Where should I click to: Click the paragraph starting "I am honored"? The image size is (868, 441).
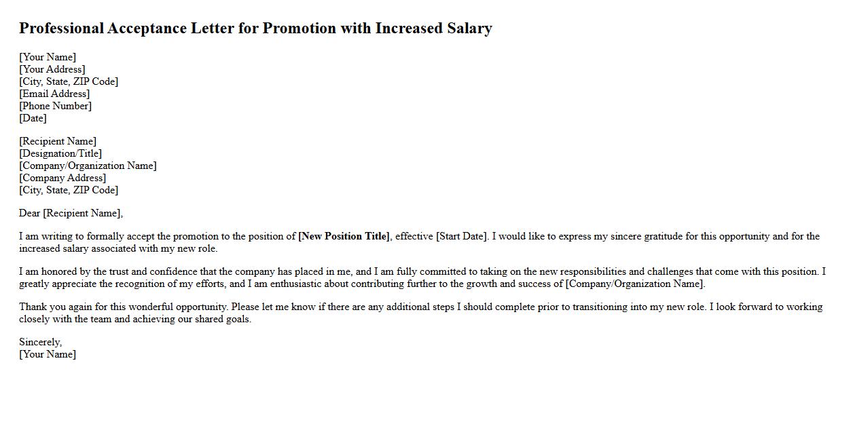click(422, 277)
